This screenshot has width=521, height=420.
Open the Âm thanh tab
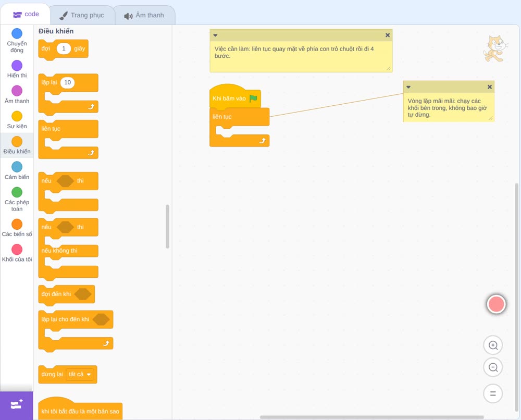tap(144, 16)
